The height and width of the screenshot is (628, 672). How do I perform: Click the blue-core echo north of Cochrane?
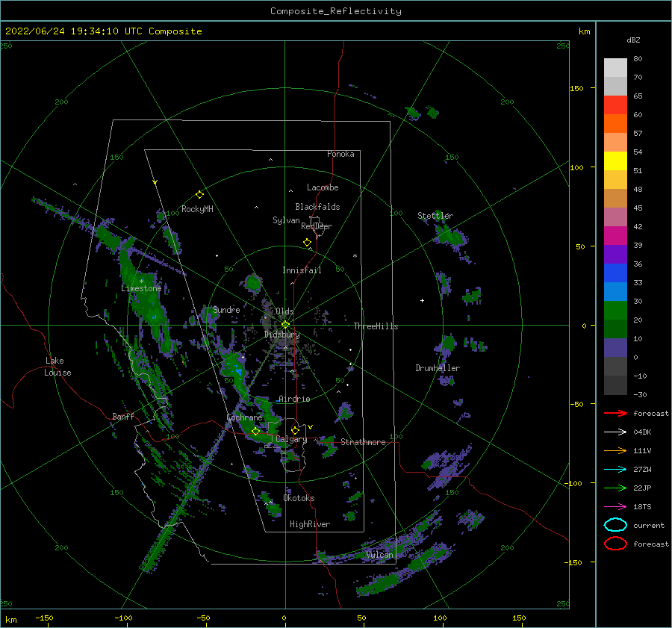tap(236, 370)
